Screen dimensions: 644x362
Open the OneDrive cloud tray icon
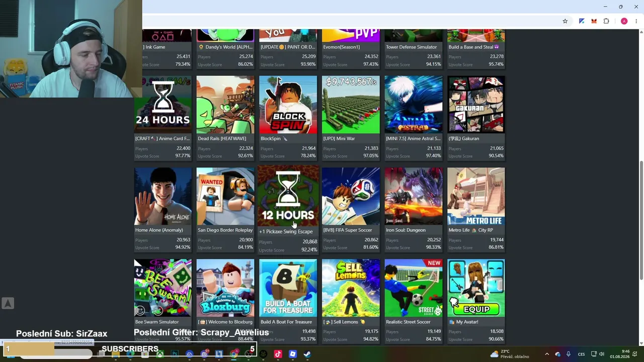[557, 354]
